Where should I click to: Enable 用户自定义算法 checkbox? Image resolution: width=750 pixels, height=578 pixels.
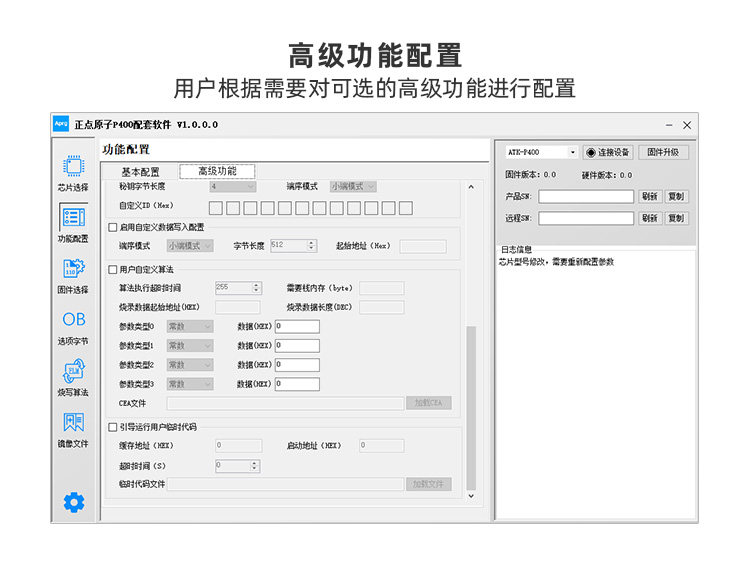tap(113, 270)
